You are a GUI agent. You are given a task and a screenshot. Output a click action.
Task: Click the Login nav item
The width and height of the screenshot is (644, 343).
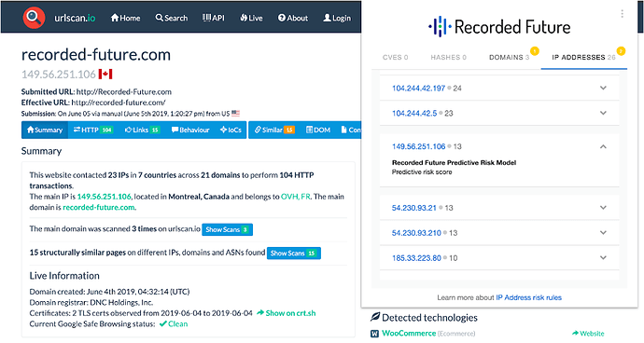coord(337,18)
